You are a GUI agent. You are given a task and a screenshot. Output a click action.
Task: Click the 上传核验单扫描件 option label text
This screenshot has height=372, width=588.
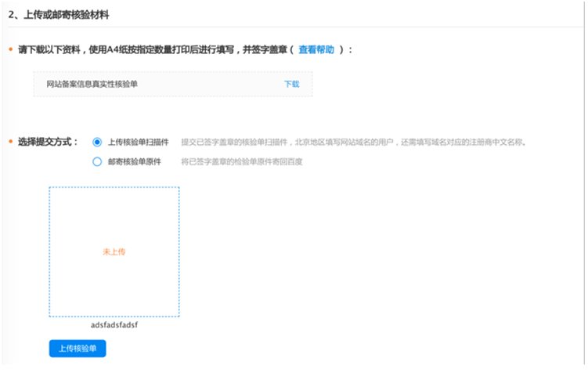pos(139,142)
